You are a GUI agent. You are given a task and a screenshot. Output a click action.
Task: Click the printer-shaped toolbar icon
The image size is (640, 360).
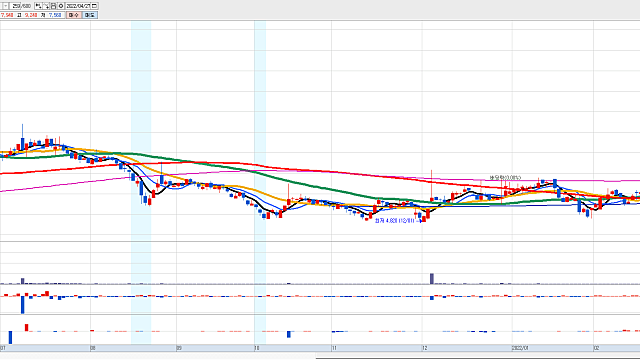coord(53,6)
